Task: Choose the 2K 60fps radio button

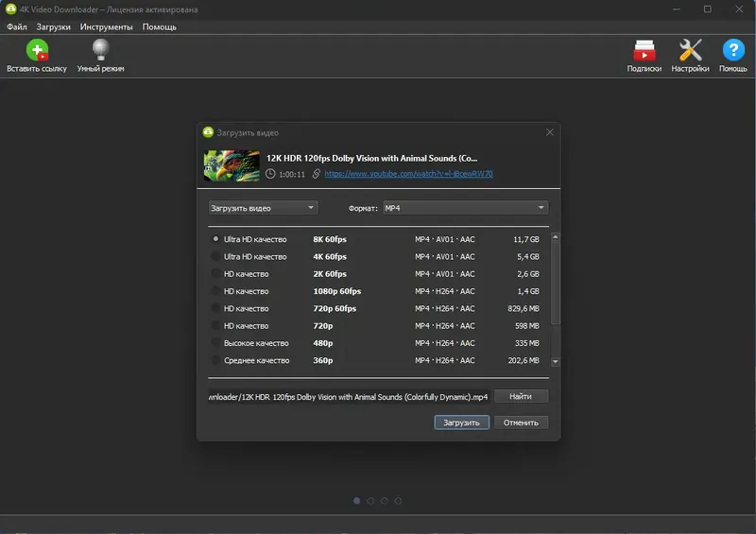Action: (x=215, y=273)
